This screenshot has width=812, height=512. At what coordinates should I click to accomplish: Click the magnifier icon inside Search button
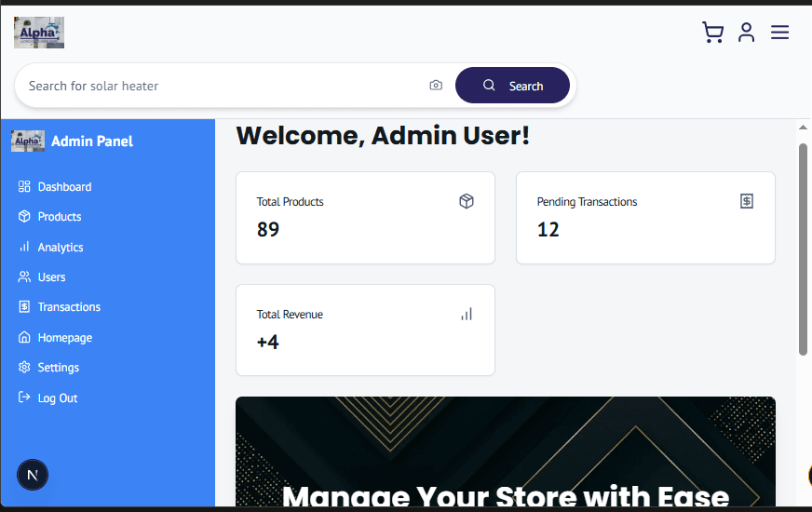[489, 85]
